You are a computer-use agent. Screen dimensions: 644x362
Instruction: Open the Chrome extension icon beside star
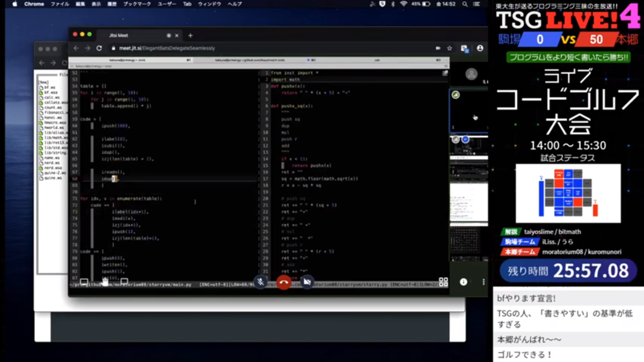tap(465, 48)
